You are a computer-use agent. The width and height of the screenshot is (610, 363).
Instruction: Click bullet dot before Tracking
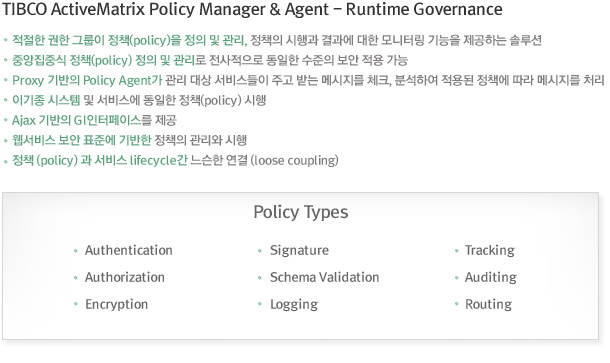click(x=456, y=251)
